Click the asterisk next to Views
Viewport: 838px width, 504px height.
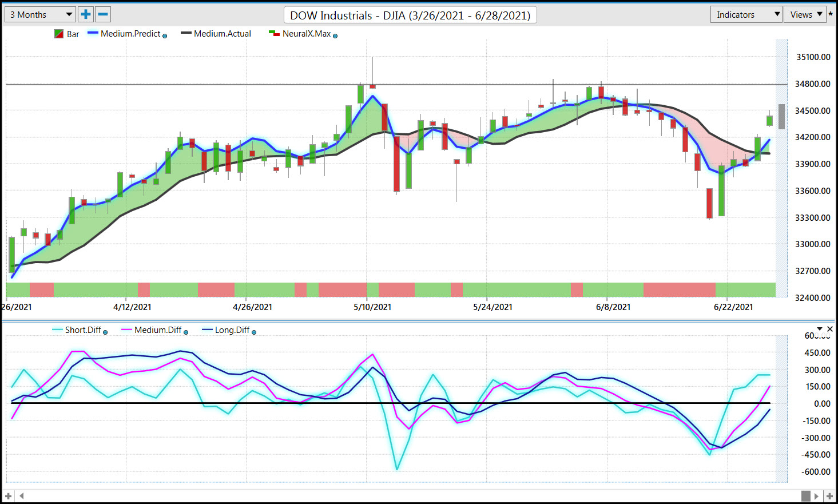point(831,15)
